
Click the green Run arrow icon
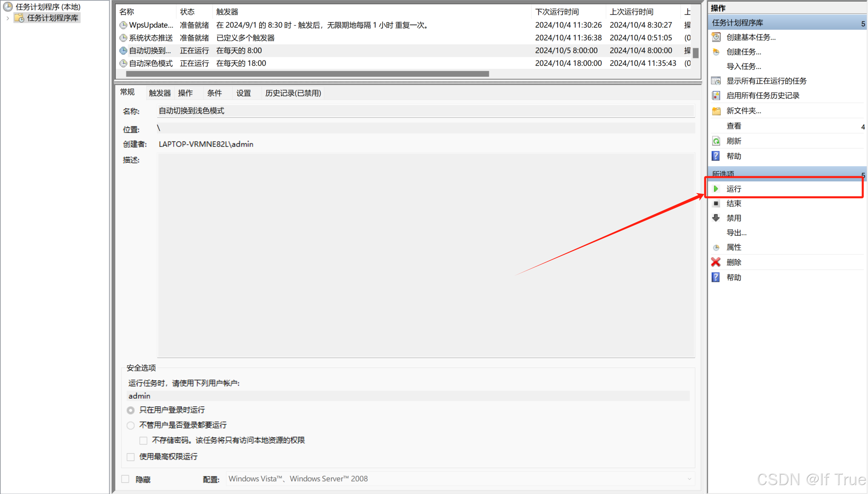coord(716,189)
